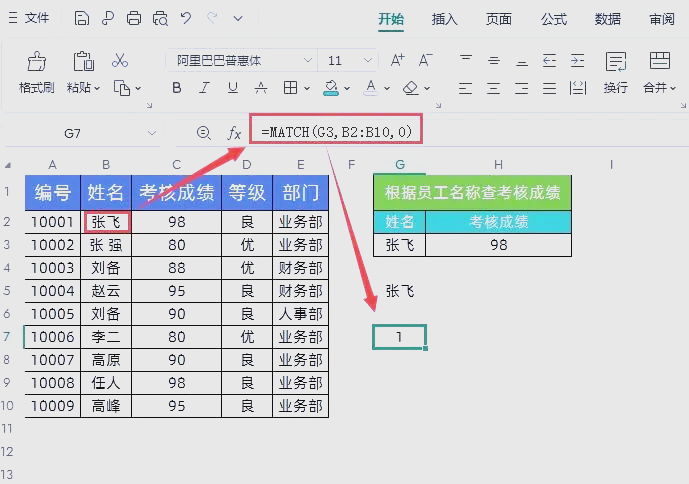Viewport: 689px width, 484px height.
Task: Toggle Strikethrough formatting
Action: point(261,88)
